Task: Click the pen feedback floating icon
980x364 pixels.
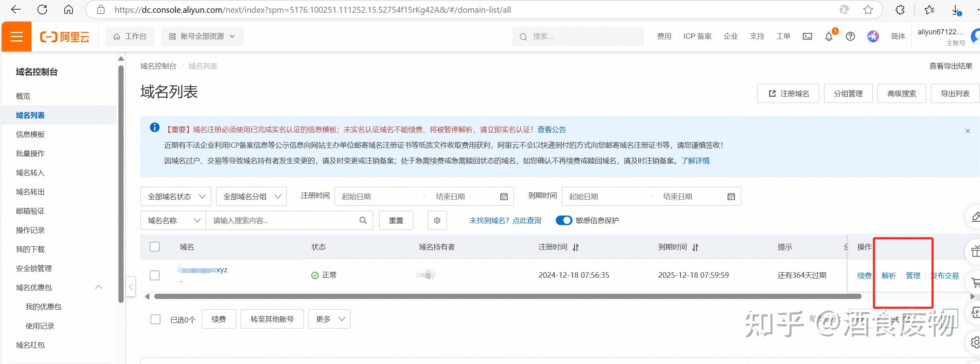Action: 976,217
